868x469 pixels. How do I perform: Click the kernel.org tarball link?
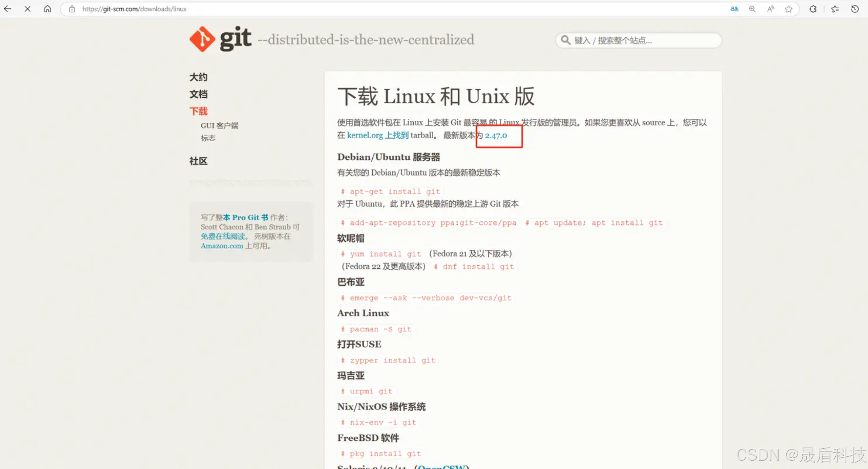(x=377, y=135)
